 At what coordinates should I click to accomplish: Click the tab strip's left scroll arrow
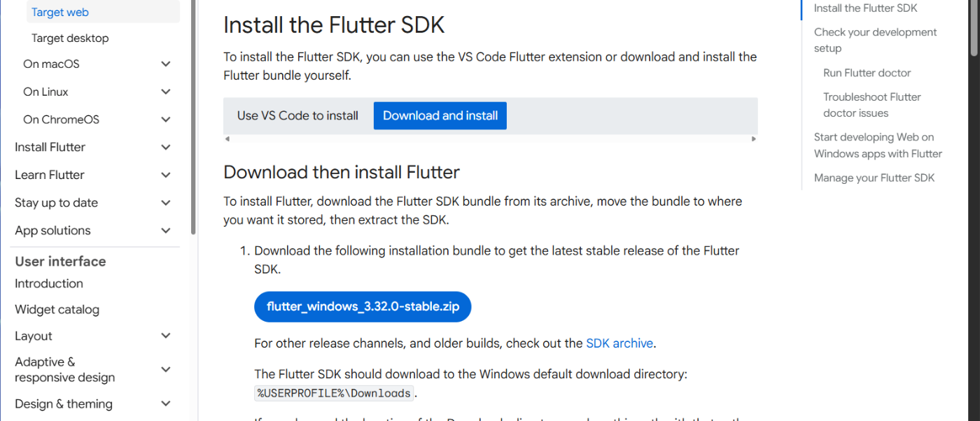(227, 139)
